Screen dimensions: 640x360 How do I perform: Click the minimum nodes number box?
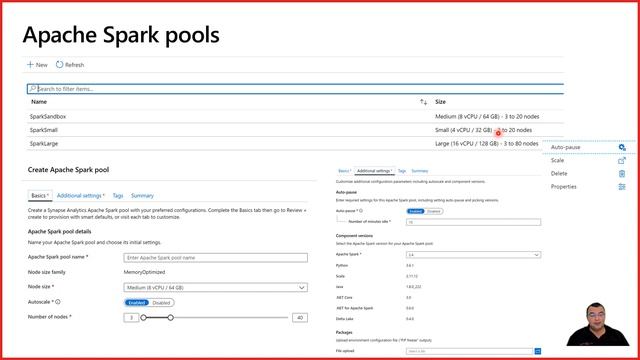[131, 318]
